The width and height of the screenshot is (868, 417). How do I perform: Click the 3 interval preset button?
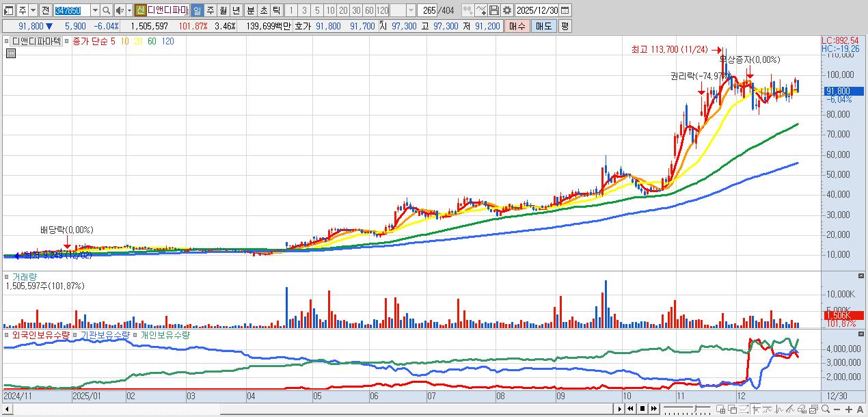tap(304, 10)
